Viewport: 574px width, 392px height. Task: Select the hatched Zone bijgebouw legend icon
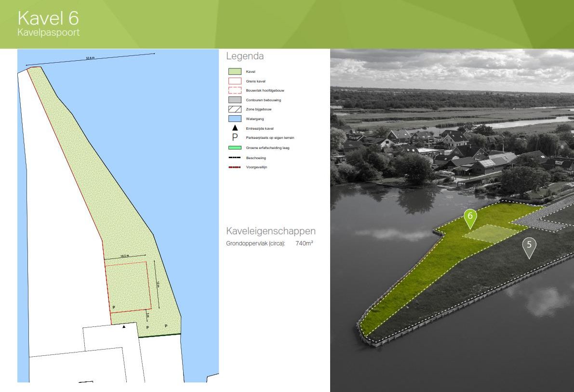[235, 109]
